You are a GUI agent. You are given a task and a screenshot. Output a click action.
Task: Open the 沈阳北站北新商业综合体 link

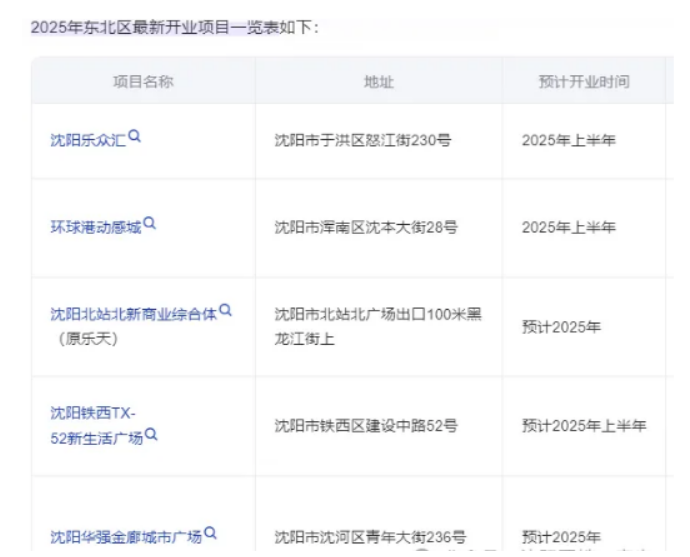tap(134, 315)
